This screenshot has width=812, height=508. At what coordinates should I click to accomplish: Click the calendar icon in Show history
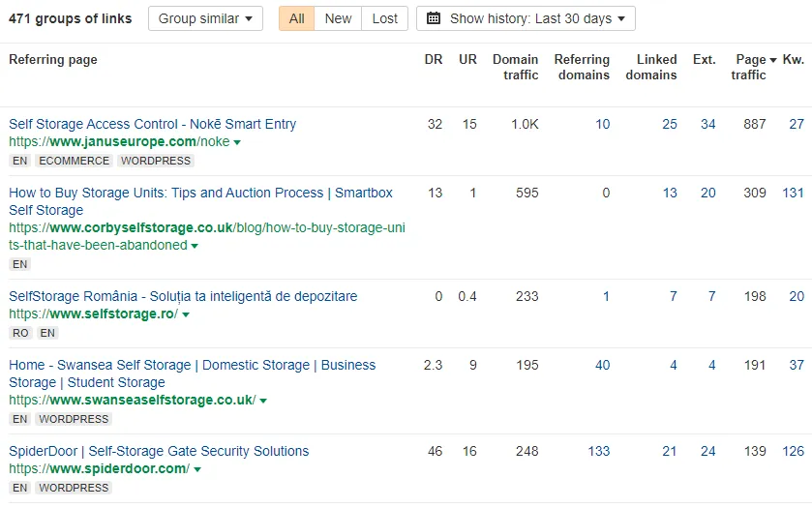(x=434, y=18)
